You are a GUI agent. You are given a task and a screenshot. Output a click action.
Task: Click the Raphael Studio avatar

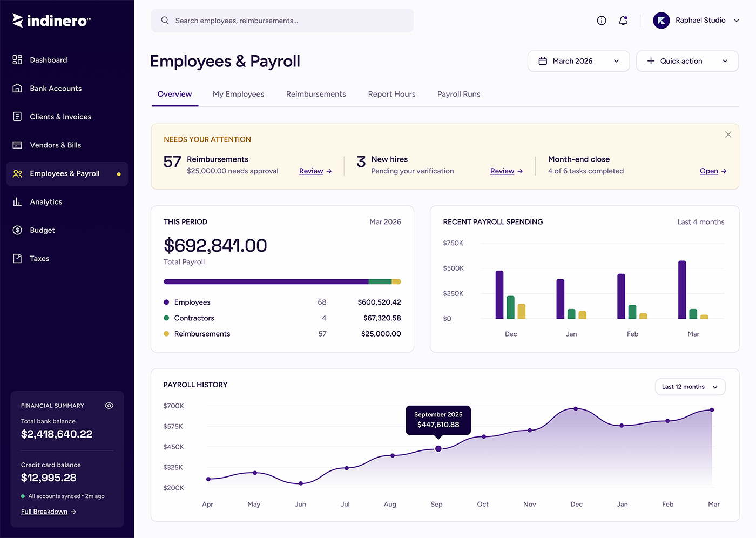[x=661, y=21]
